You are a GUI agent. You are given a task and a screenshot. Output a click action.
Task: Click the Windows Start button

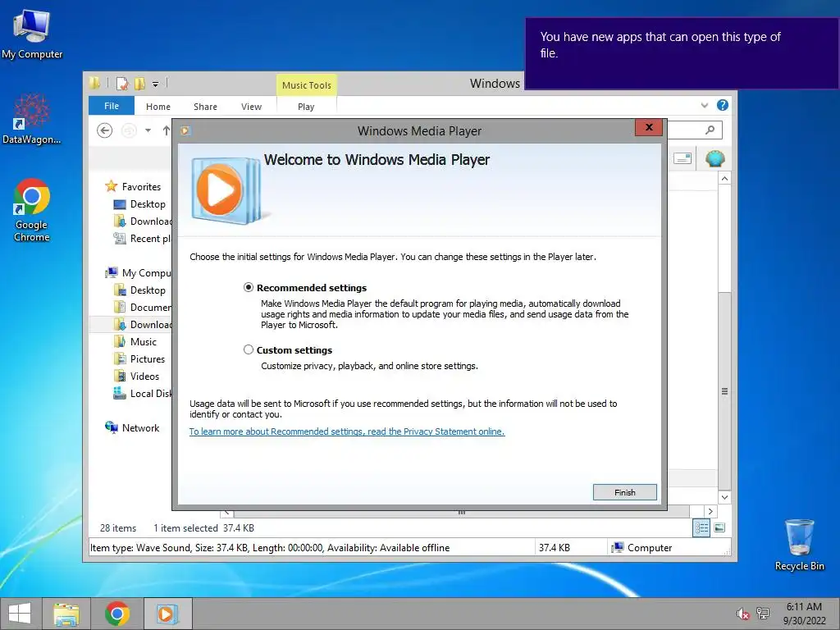(x=20, y=614)
